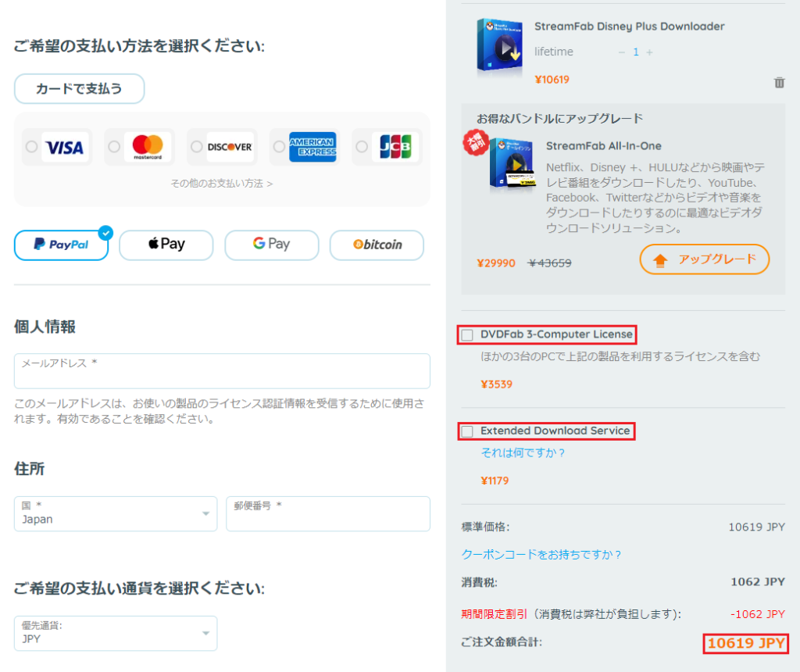Viewport: 800px width, 672px height.
Task: Click the クーポンコードをお持ちですか？ link
Action: click(x=541, y=555)
